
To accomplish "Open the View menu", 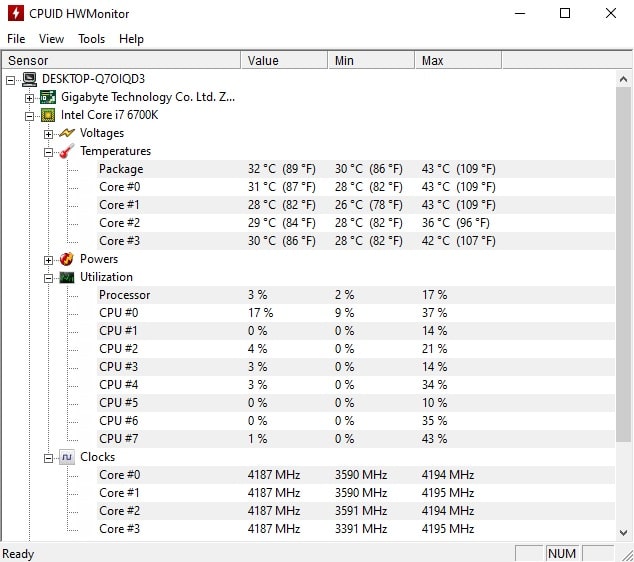I will (51, 39).
